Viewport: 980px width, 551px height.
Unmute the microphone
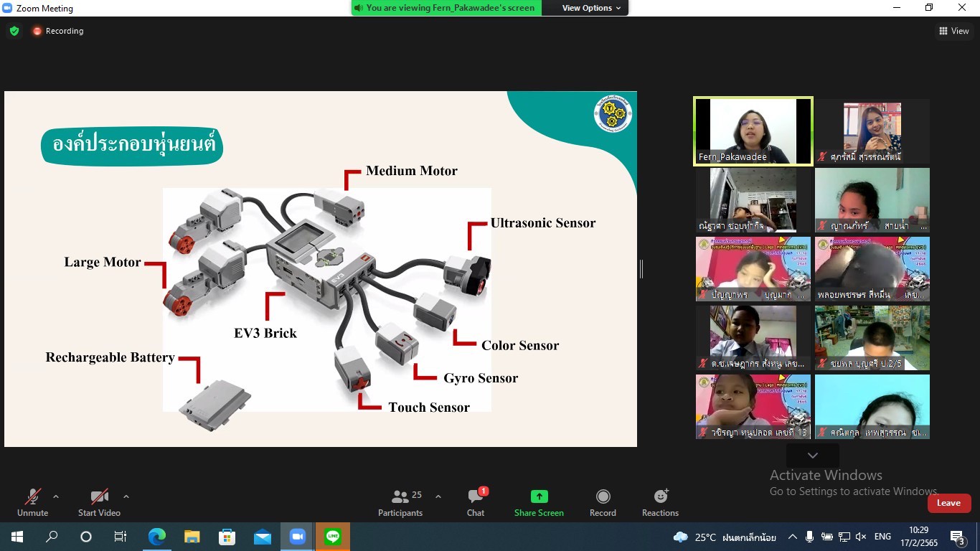pos(32,502)
